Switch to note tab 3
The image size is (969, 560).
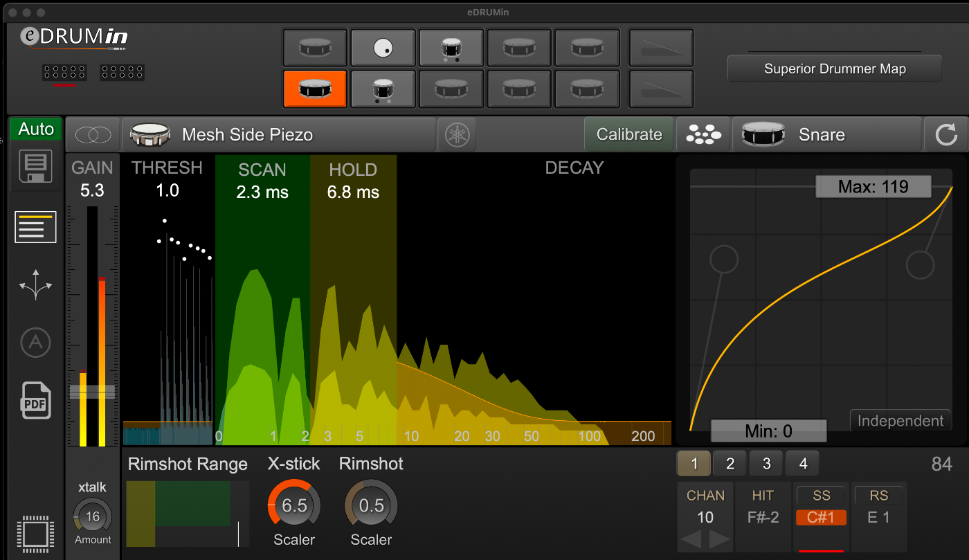coord(766,464)
